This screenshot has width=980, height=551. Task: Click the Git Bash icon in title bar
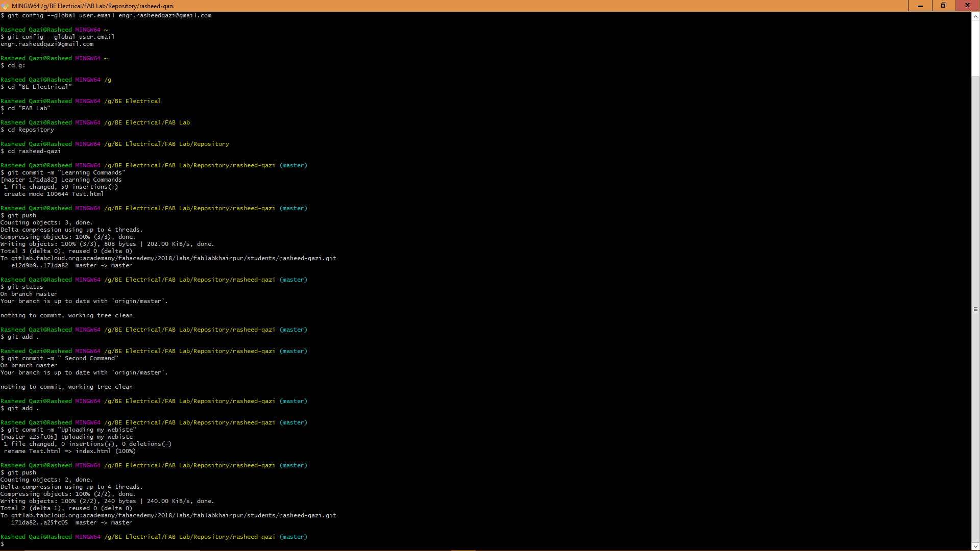(5, 6)
